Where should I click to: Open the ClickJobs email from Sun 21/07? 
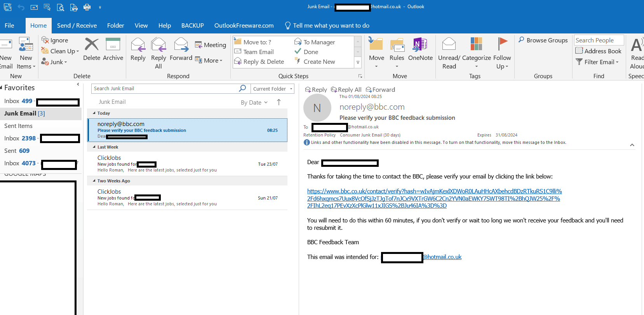click(x=187, y=198)
